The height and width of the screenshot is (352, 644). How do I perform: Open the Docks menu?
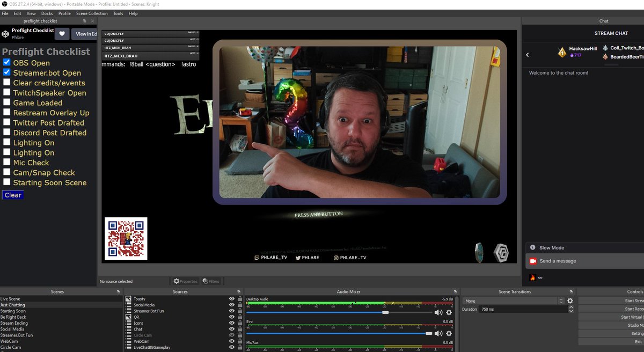[x=47, y=13]
